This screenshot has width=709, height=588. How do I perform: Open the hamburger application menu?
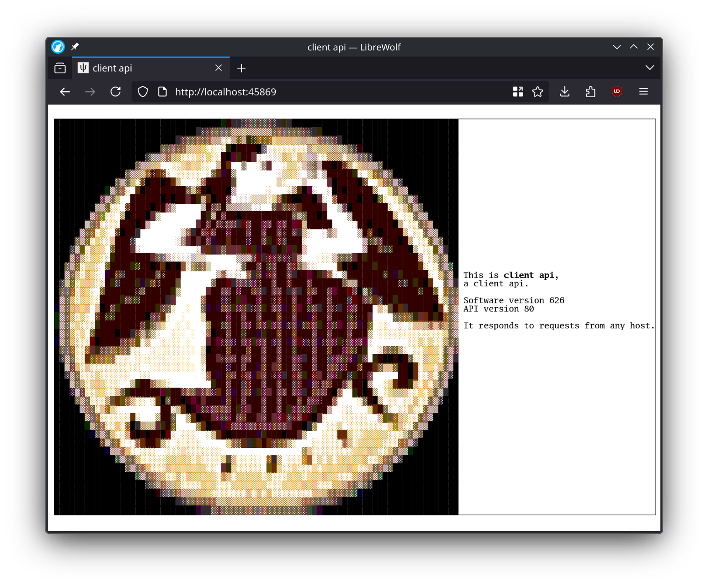[644, 92]
